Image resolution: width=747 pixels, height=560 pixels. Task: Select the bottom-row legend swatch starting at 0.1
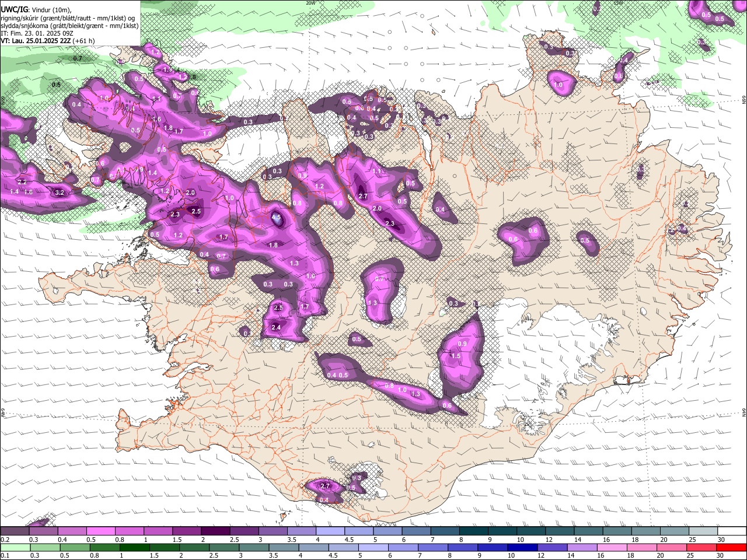(15, 547)
